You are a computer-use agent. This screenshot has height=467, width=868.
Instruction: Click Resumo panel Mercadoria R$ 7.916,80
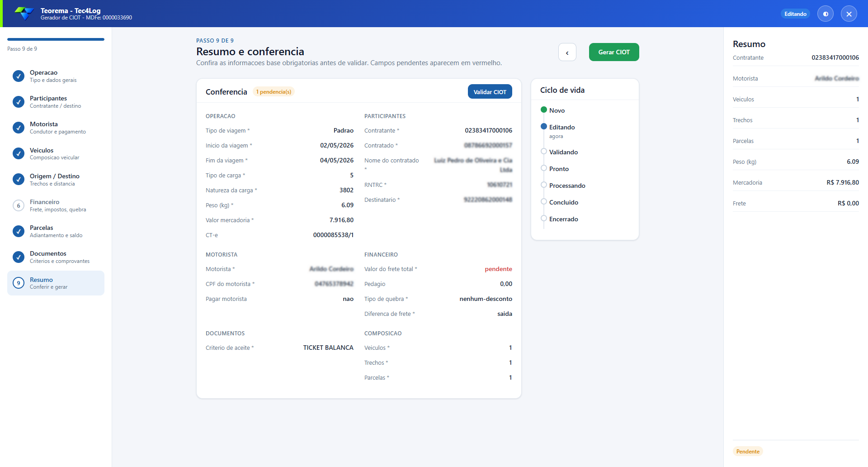[843, 182]
